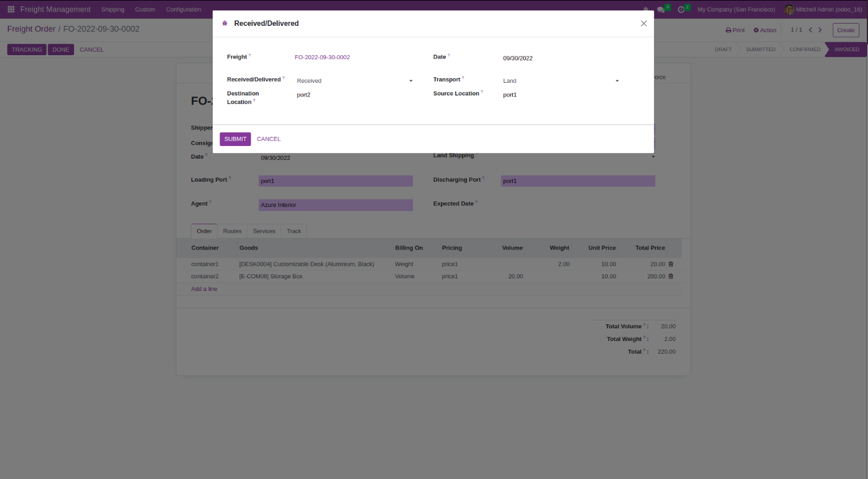The image size is (868, 479).
Task: Open the activities clock icon
Action: click(682, 9)
